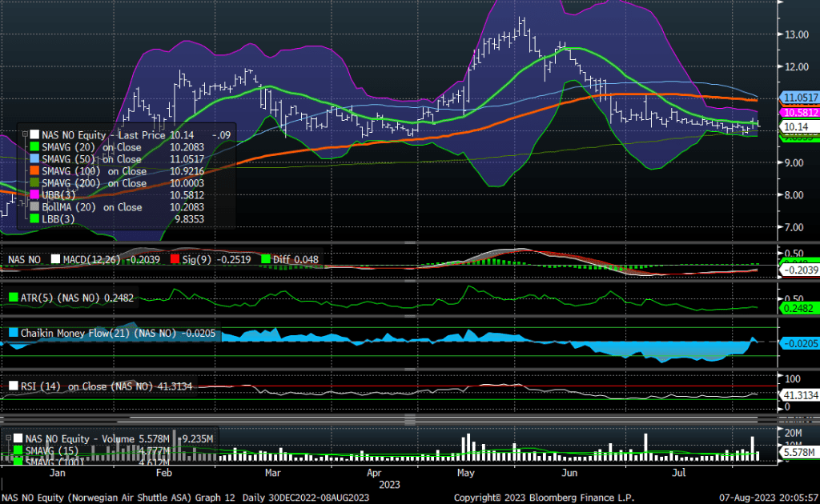Viewport: 820px width, 504px height.
Task: Click the green swatch for SMAVG (20) on Close
Action: point(34,147)
